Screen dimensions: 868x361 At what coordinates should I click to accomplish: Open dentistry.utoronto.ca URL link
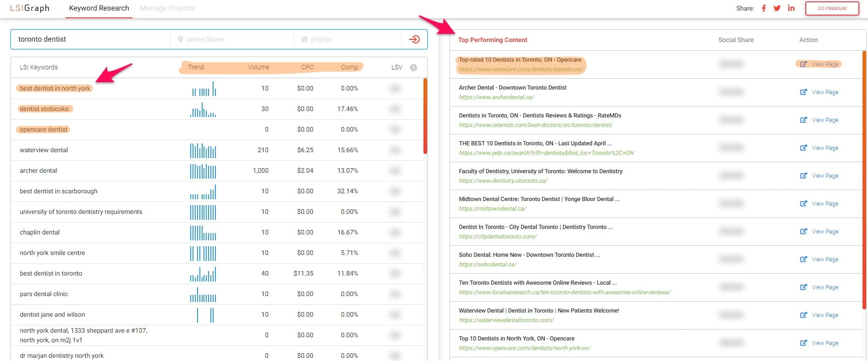tap(503, 181)
